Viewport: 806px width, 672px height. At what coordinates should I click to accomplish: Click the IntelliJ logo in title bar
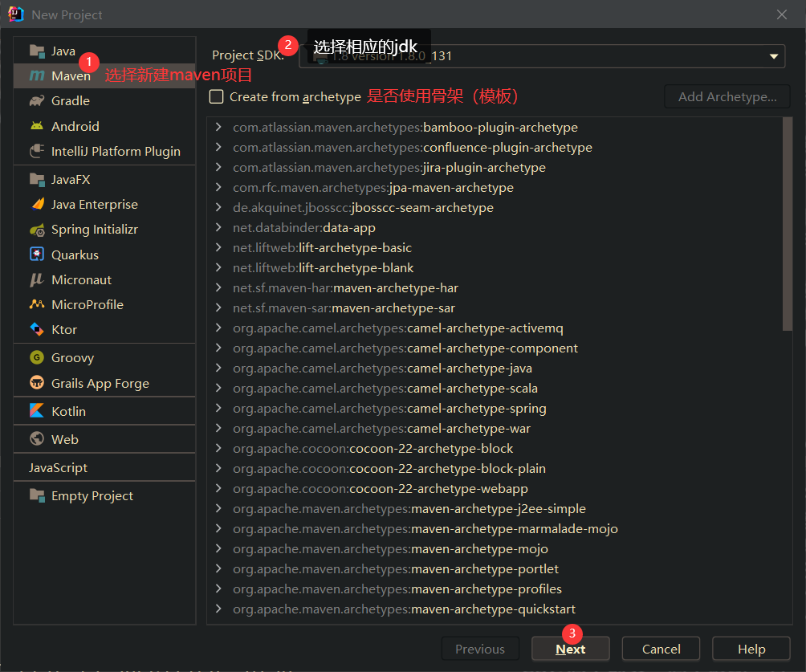coord(16,14)
